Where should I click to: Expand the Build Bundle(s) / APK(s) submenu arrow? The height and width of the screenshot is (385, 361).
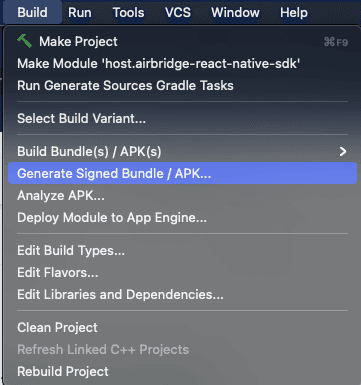[x=343, y=152]
